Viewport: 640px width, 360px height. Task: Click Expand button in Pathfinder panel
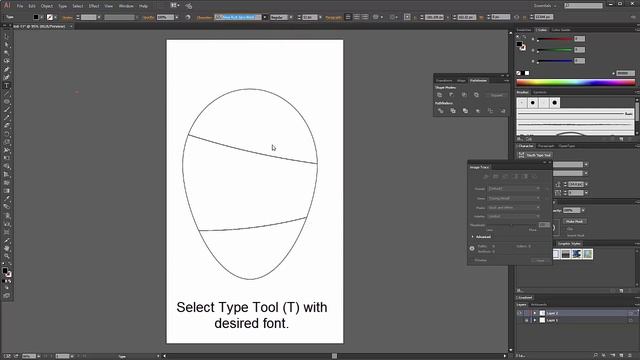(x=497, y=95)
